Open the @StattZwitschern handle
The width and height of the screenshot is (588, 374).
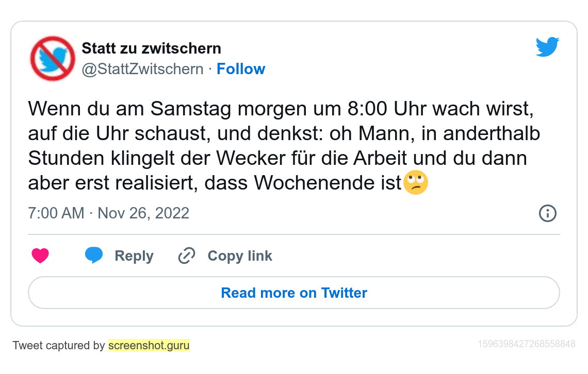pyautogui.click(x=142, y=69)
